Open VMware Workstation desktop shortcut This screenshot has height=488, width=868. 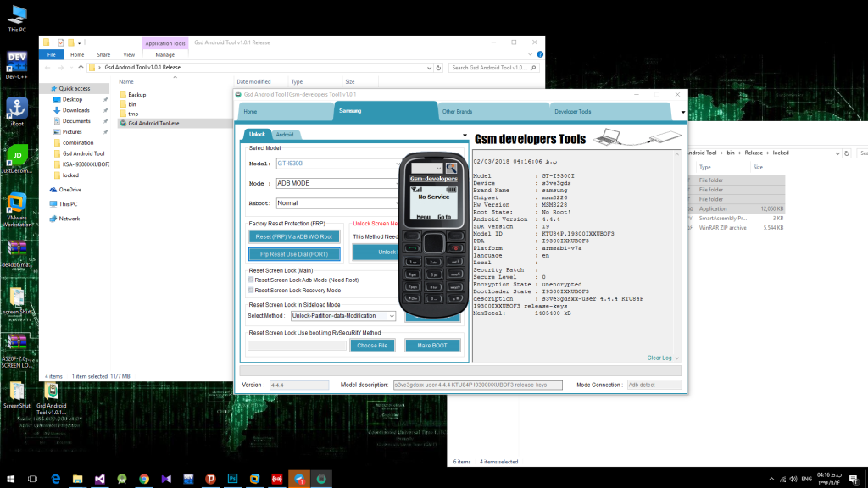(x=17, y=210)
